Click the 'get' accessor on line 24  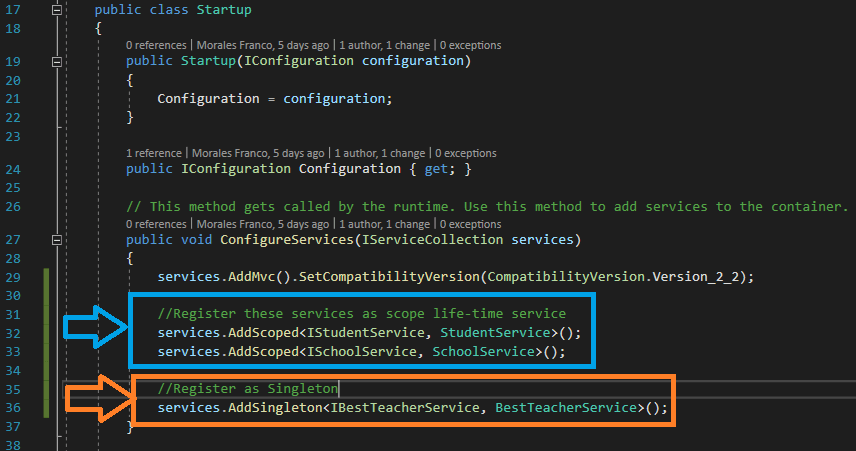click(436, 169)
